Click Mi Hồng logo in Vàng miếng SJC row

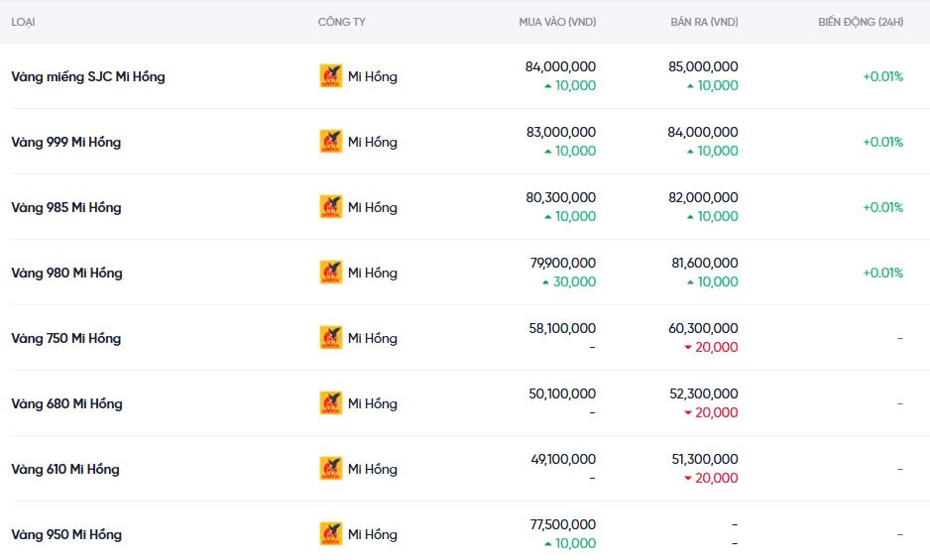tap(330, 76)
